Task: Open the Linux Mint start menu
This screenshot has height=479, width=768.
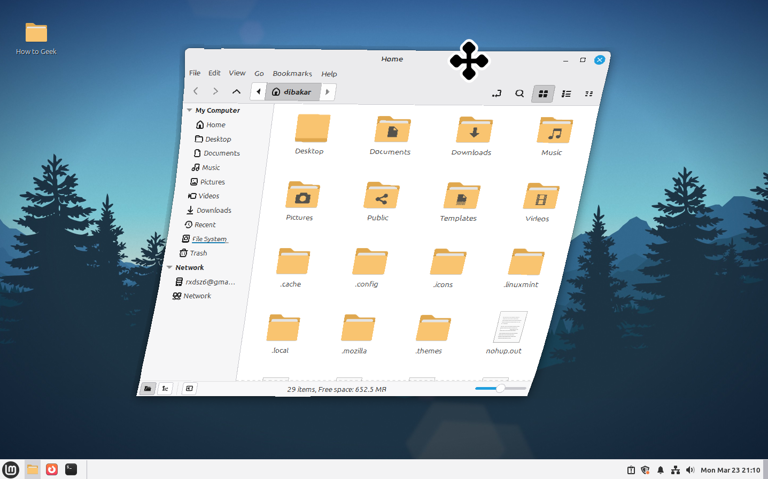Action: (x=11, y=469)
